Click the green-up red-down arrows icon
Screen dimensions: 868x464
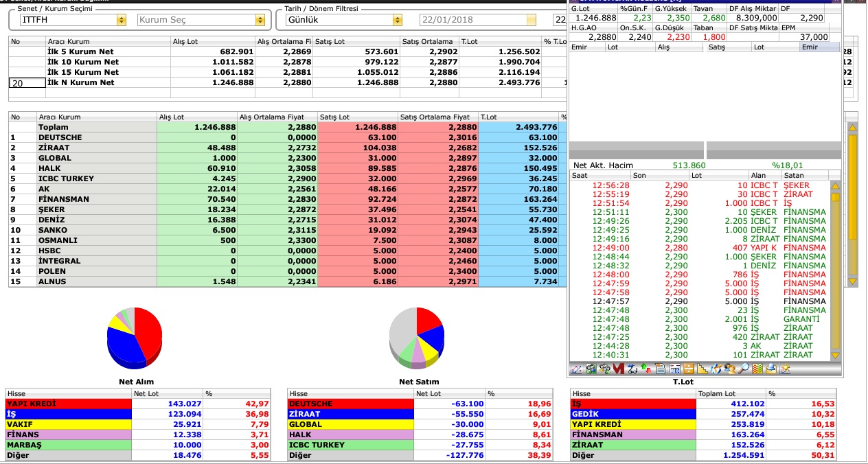point(646,369)
